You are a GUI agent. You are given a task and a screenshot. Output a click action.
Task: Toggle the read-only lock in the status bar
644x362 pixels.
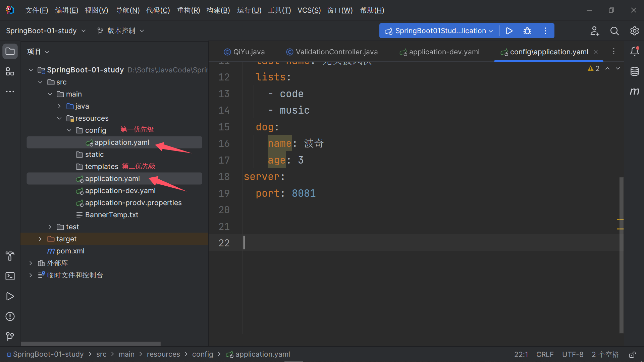click(632, 355)
